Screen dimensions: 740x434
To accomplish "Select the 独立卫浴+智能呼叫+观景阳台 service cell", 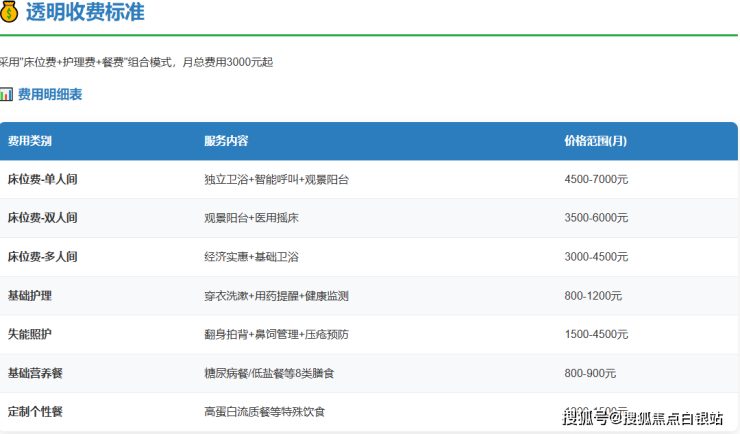I will [x=276, y=180].
